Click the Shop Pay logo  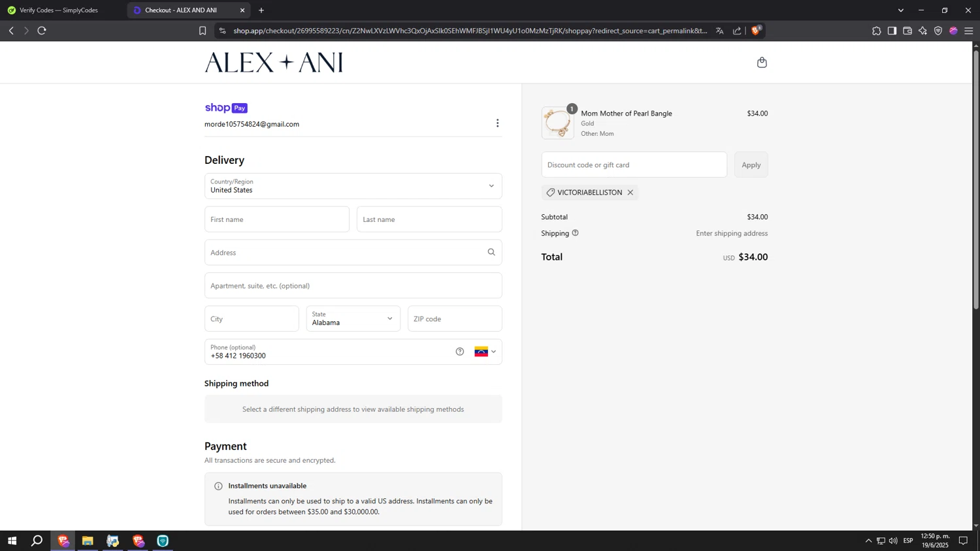click(226, 108)
